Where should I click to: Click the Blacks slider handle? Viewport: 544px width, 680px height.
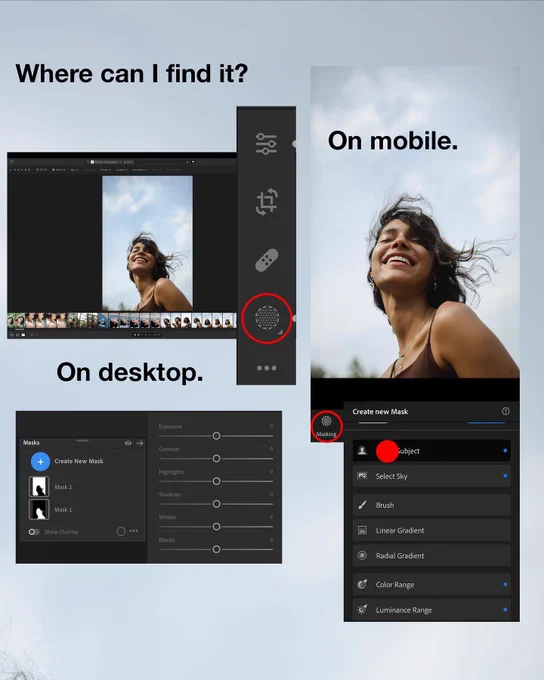(x=216, y=549)
